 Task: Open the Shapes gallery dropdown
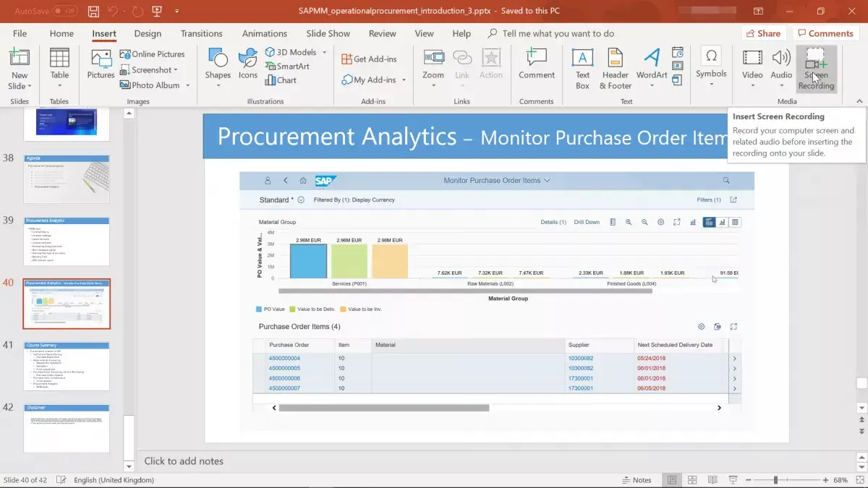tap(218, 86)
